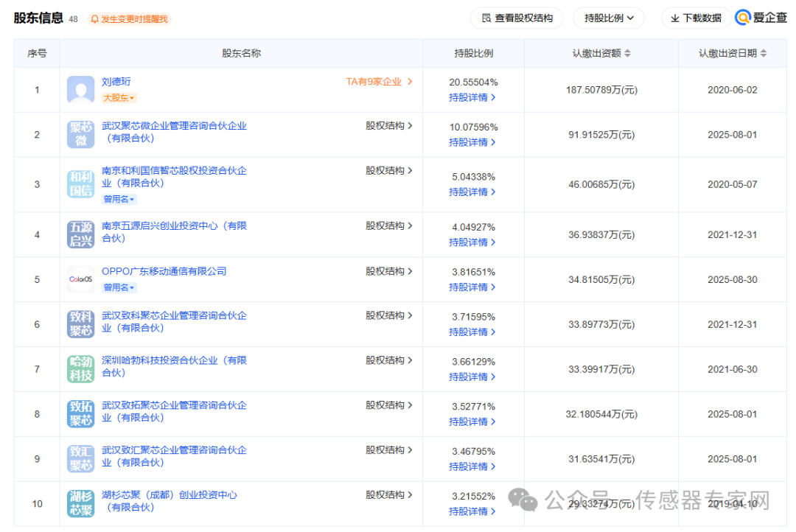Click 查看股权结构 button
Viewport: 796px width, 532px height.
[517, 18]
